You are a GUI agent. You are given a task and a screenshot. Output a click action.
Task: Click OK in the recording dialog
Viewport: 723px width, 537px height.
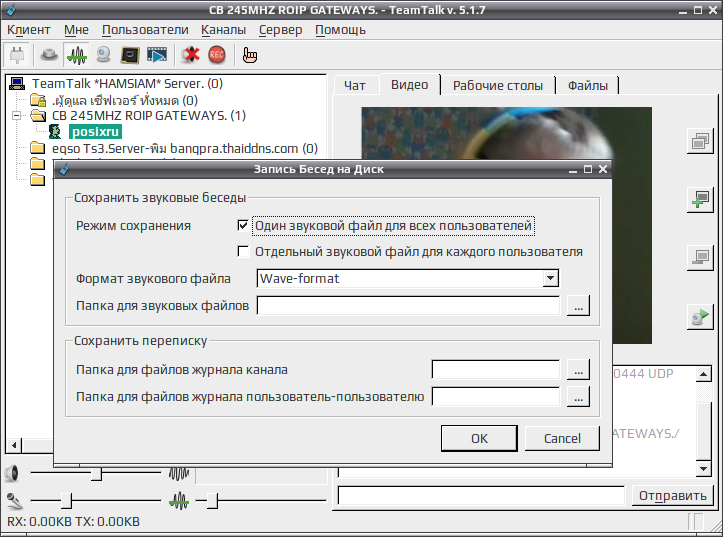tap(479, 438)
